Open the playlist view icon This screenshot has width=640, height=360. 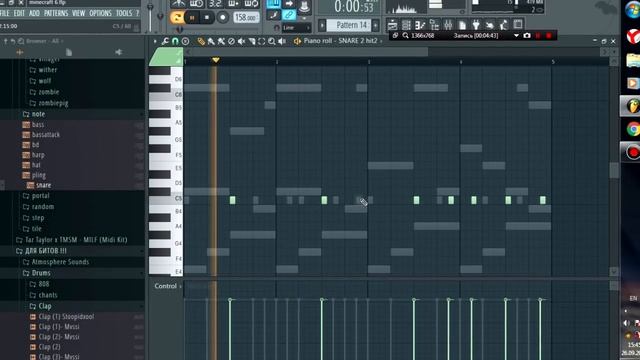(392, 25)
